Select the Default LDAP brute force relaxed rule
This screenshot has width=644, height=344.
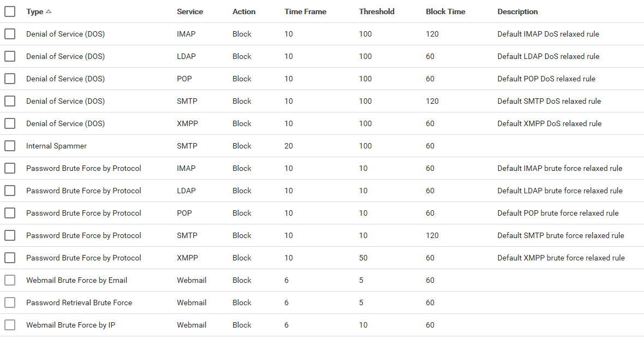coord(559,191)
